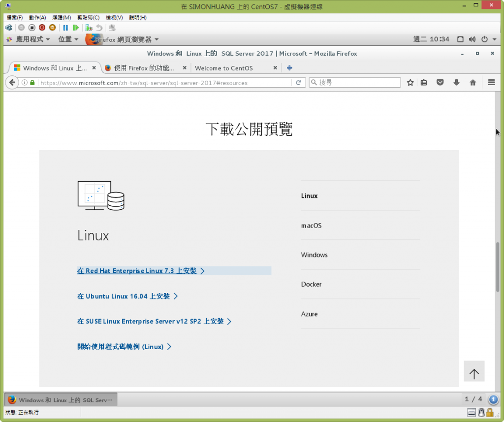The width and height of the screenshot is (504, 422).
Task: Click the Checkpoint icon in VM toolbar
Action: 89,28
